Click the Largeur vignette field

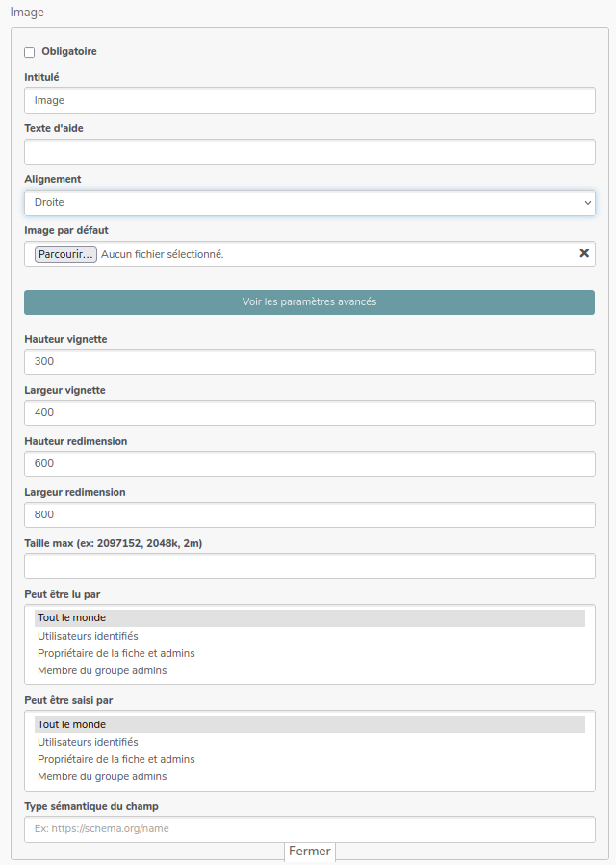coord(309,412)
